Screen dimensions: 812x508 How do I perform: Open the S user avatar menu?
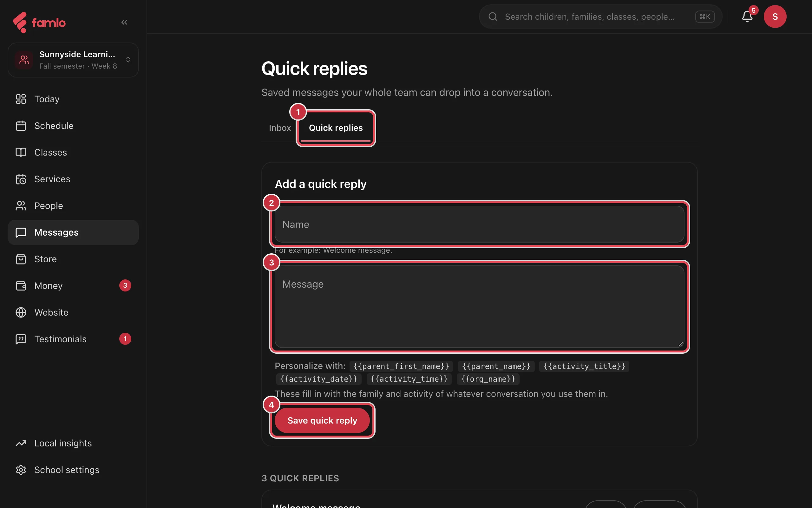pyautogui.click(x=775, y=17)
